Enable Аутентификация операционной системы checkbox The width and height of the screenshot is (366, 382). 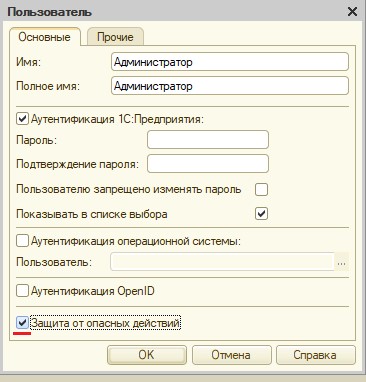22,241
